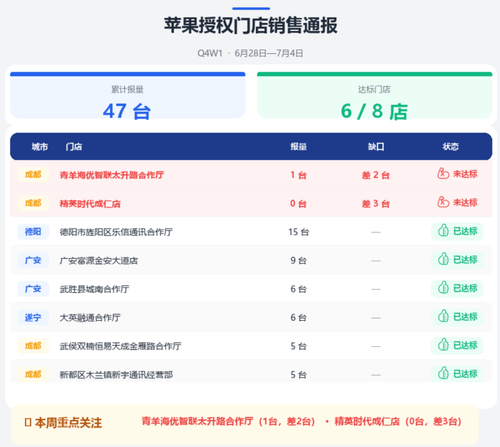Click the 6 / 8 店 qualified stores figure

tap(374, 111)
